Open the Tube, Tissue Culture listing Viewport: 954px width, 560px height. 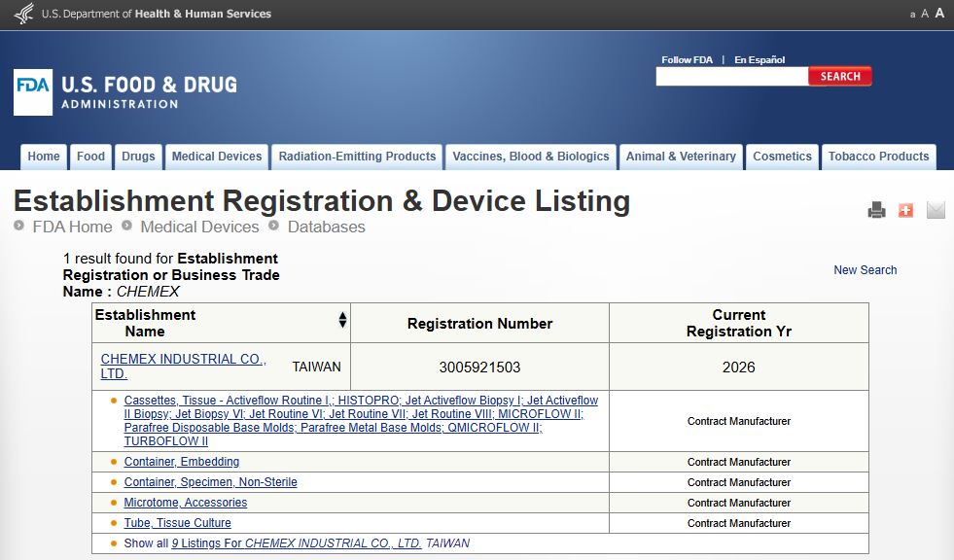178,523
